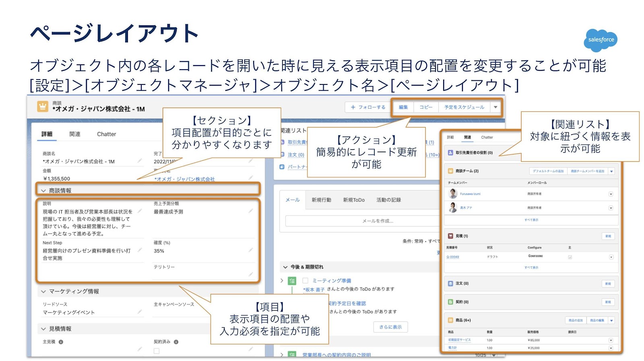Toggle the 契約済み checkbox
The height and width of the screenshot is (361, 644).
coord(157,351)
